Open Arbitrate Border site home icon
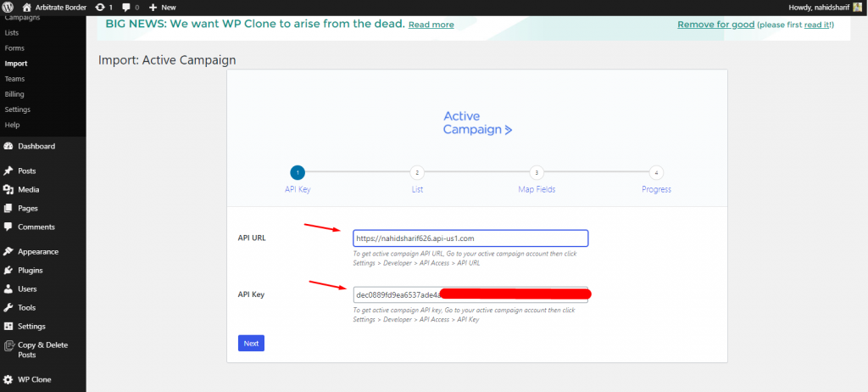 (26, 7)
